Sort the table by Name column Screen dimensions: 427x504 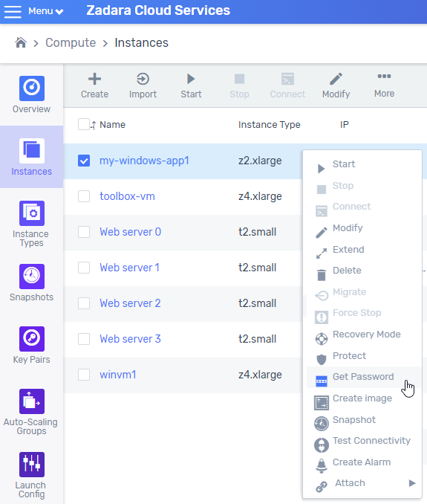(112, 124)
